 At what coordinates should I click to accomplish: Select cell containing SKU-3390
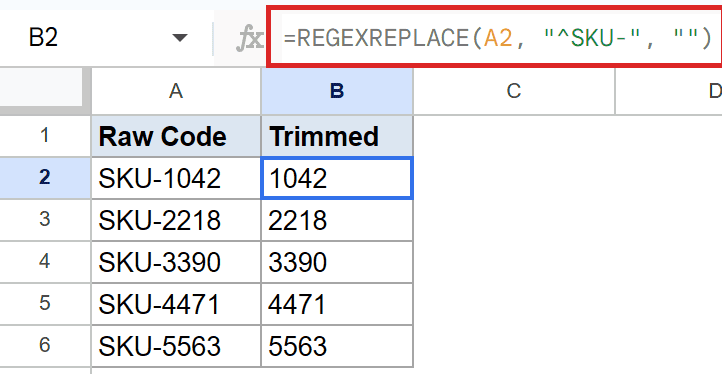click(176, 262)
